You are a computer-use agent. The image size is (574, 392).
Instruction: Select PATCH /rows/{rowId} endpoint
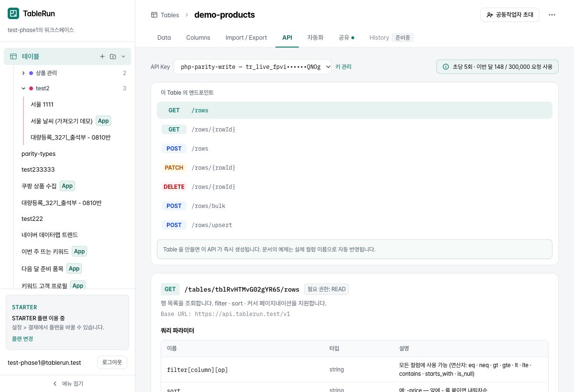point(354,168)
